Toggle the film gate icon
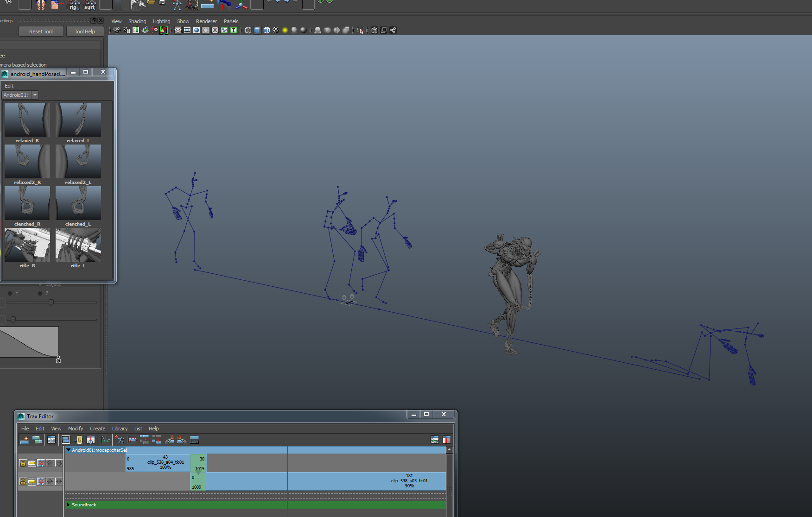The width and height of the screenshot is (812, 517). tap(187, 30)
